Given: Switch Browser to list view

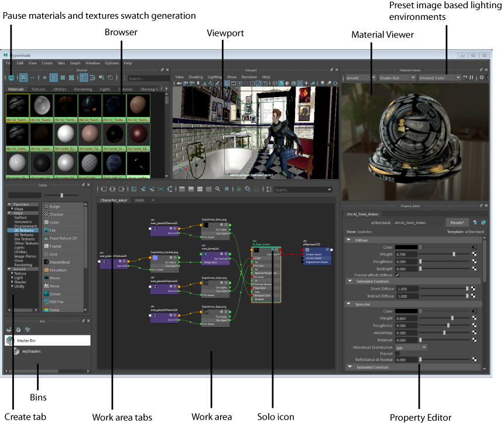Looking at the screenshot, I should pos(32,78).
